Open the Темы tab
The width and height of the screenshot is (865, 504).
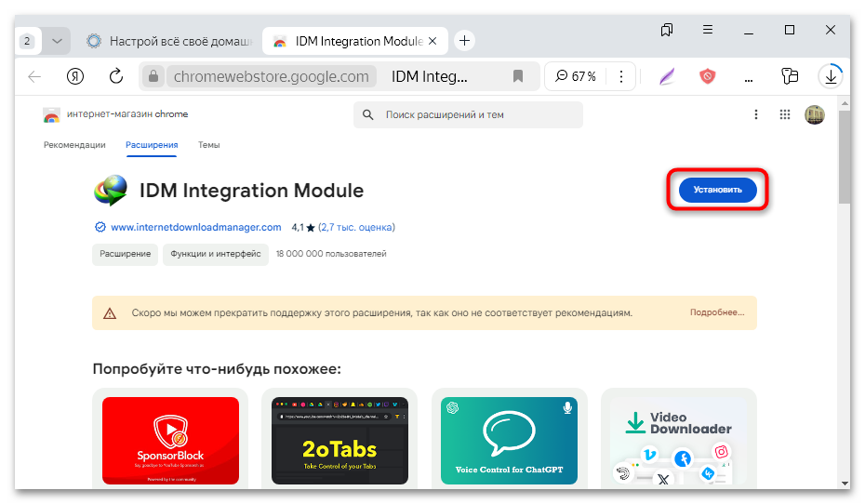[x=209, y=145]
